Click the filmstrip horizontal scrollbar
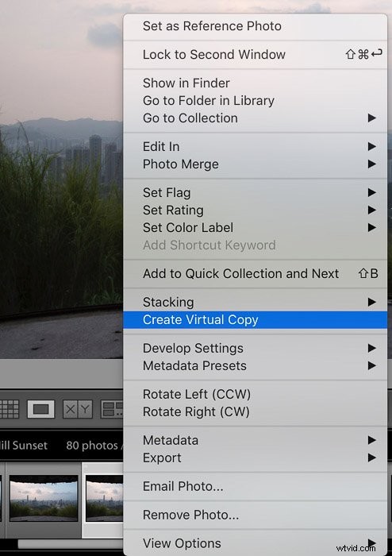392x556 pixels. tap(70, 544)
